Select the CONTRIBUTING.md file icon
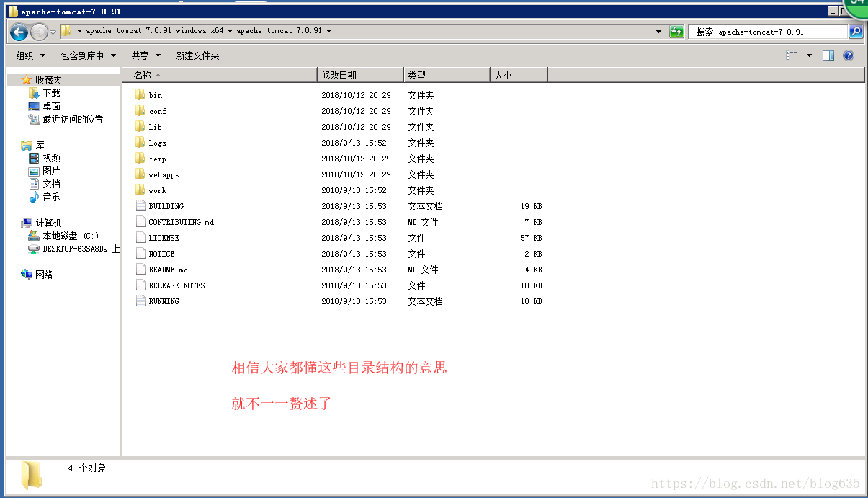This screenshot has height=498, width=868. coord(140,221)
